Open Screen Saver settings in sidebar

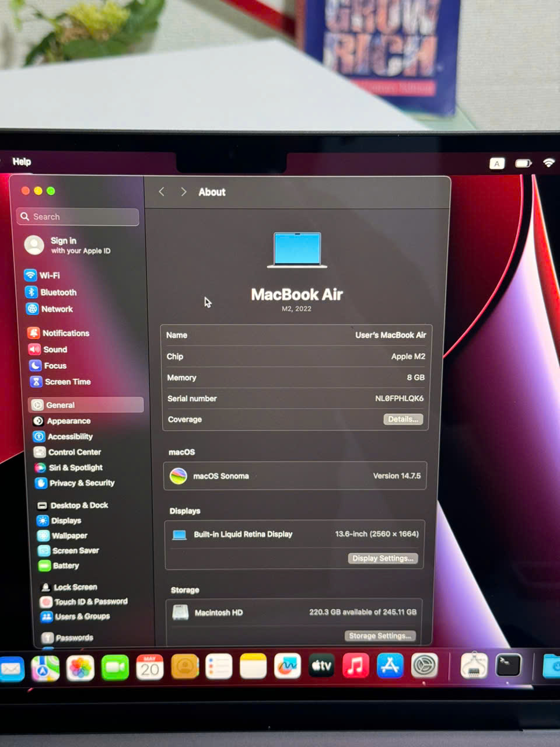(x=68, y=550)
